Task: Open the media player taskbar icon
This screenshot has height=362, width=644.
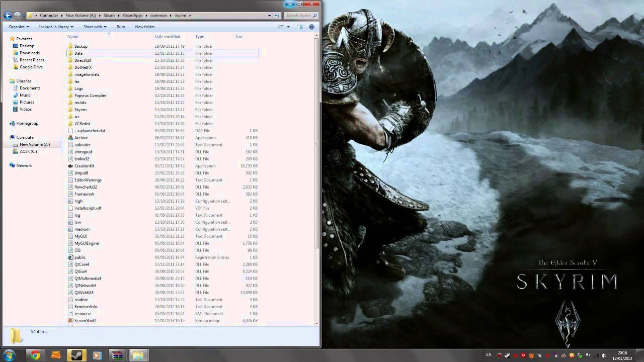Action: [97, 355]
